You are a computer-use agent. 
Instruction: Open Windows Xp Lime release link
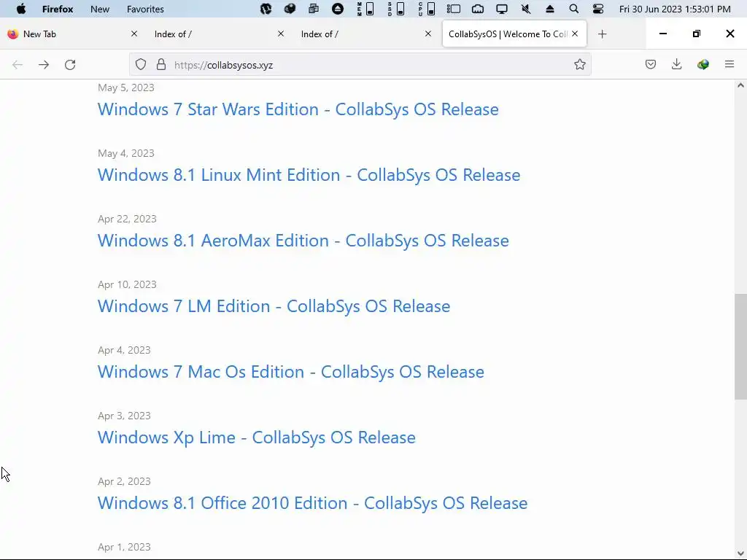[x=257, y=437]
